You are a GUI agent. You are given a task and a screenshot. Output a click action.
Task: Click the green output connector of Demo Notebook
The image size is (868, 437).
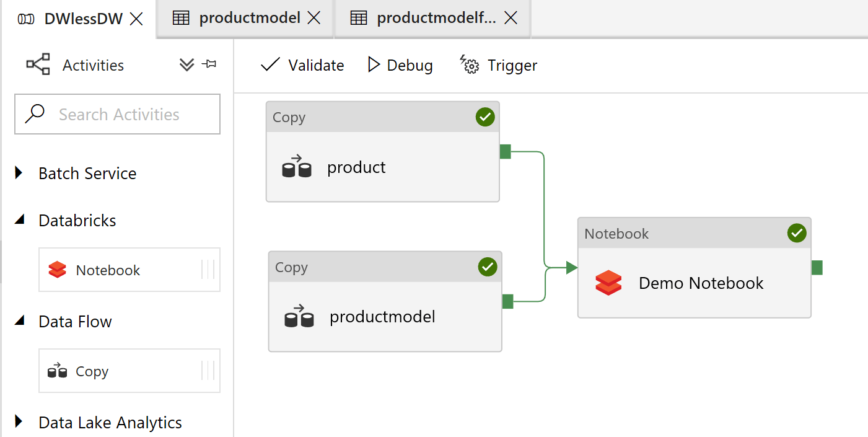click(x=817, y=268)
